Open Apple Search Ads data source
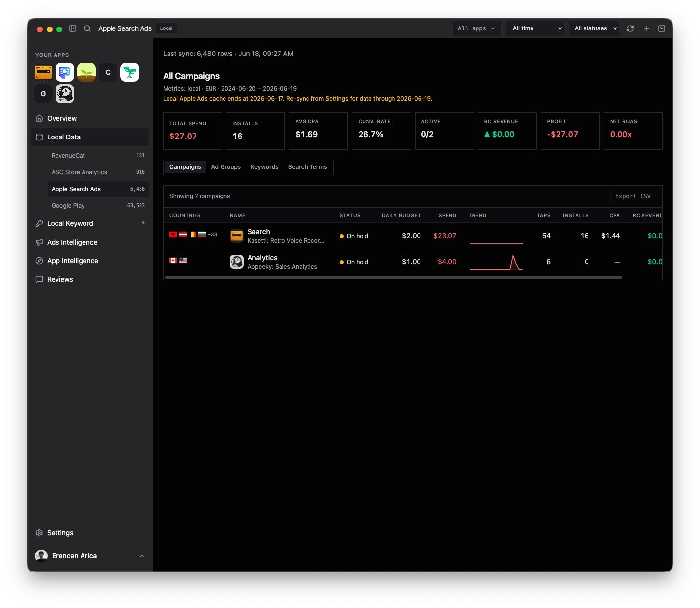This screenshot has height=608, width=700. point(98,189)
